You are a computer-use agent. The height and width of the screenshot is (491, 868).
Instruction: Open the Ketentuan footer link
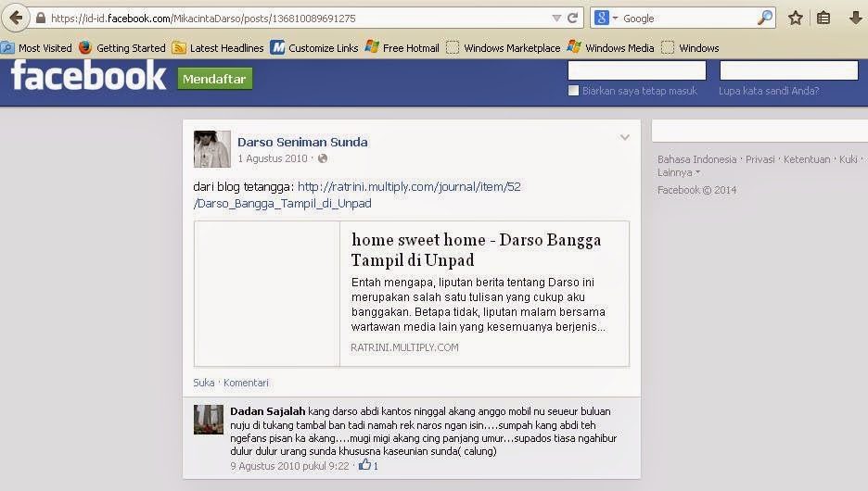(807, 159)
